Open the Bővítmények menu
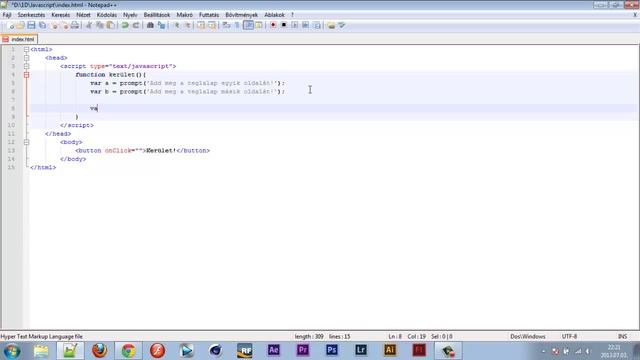Viewport: 640px width, 360px height. pos(242,15)
